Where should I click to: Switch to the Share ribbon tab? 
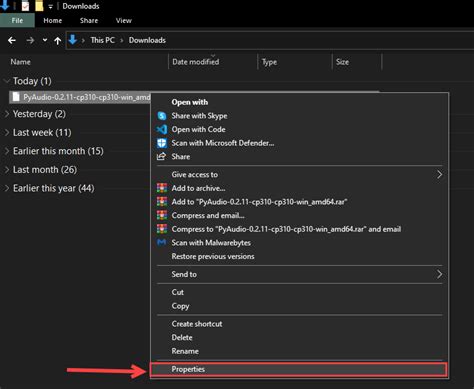pyautogui.click(x=89, y=21)
